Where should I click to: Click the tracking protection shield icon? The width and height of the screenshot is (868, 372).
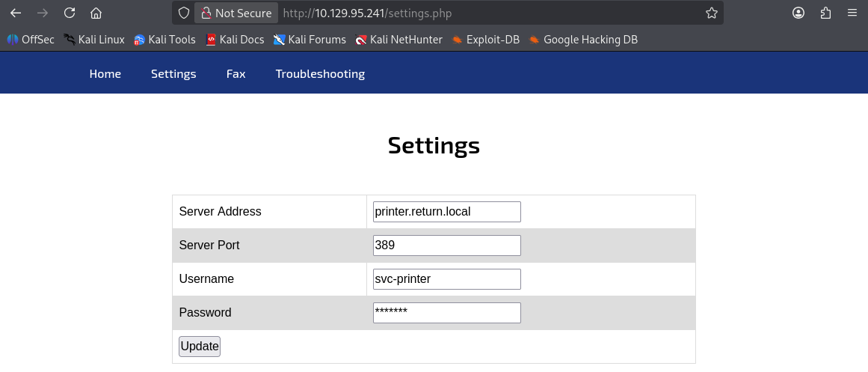click(x=184, y=13)
